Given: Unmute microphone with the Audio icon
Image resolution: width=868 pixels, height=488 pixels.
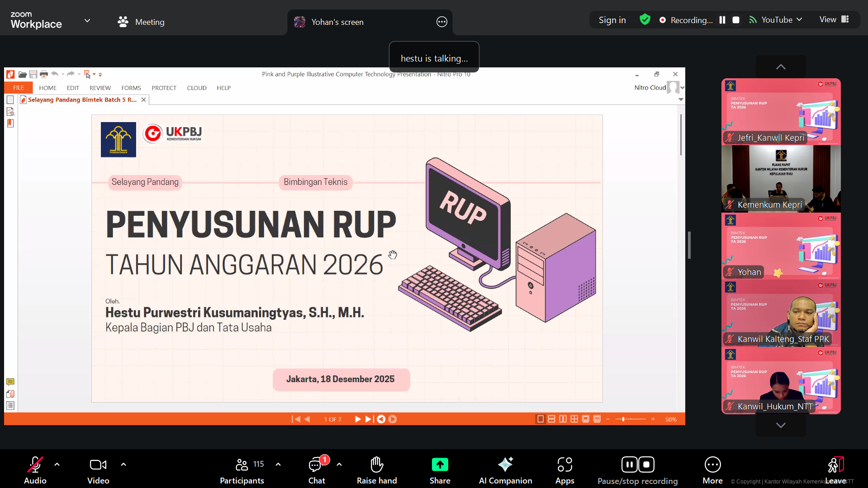Looking at the screenshot, I should (35, 465).
